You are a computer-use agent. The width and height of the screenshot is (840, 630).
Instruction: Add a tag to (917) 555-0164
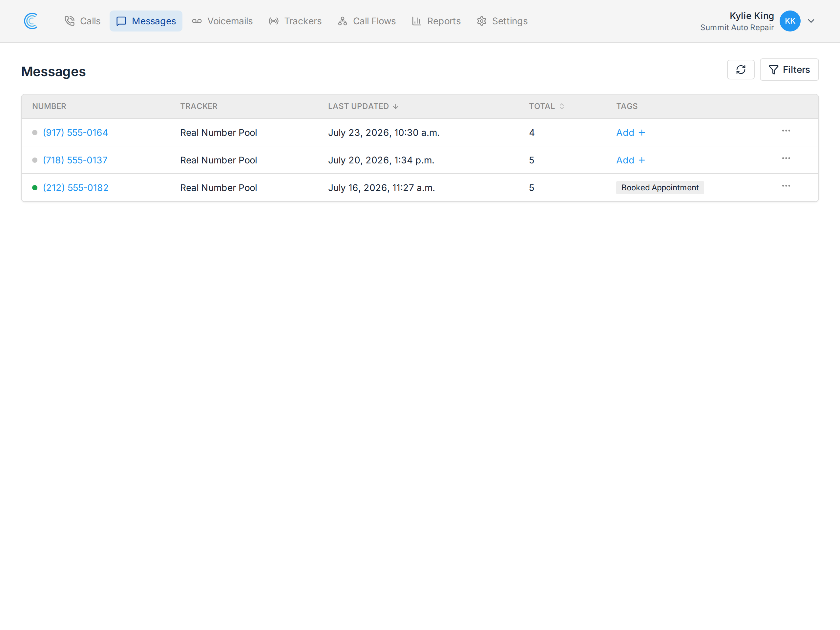point(630,133)
